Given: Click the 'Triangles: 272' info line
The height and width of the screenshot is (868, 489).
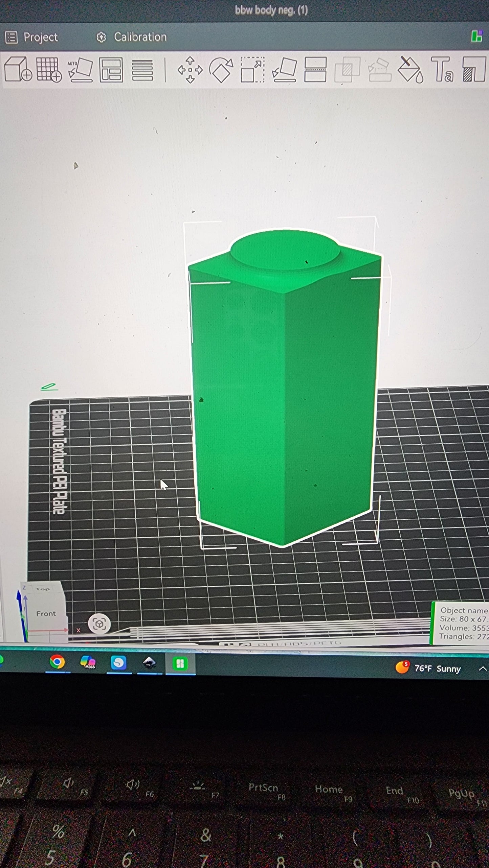Looking at the screenshot, I should pos(464,636).
